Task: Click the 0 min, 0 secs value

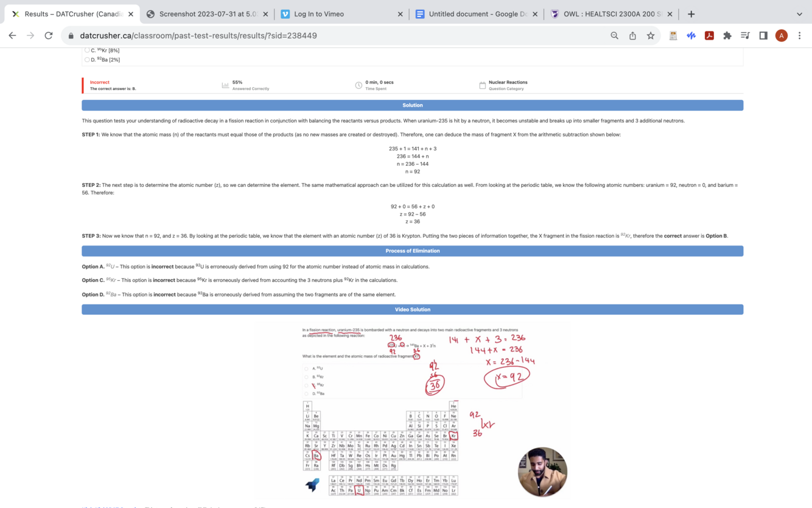Action: (x=379, y=82)
